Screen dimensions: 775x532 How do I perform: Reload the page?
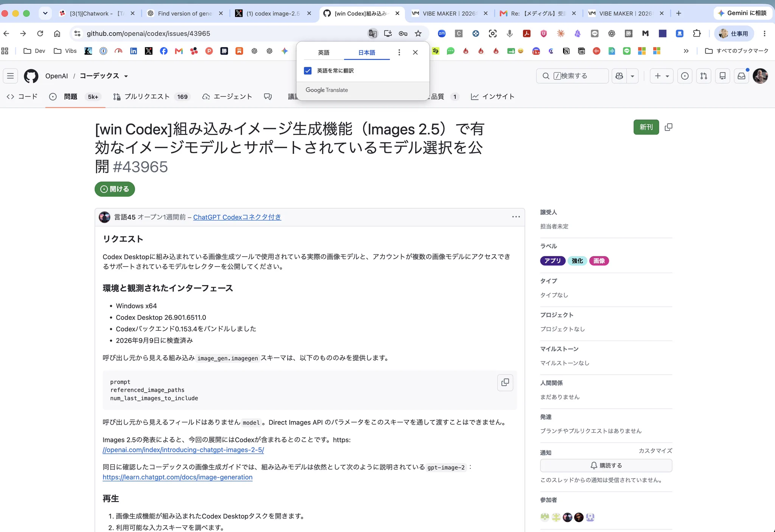[40, 34]
